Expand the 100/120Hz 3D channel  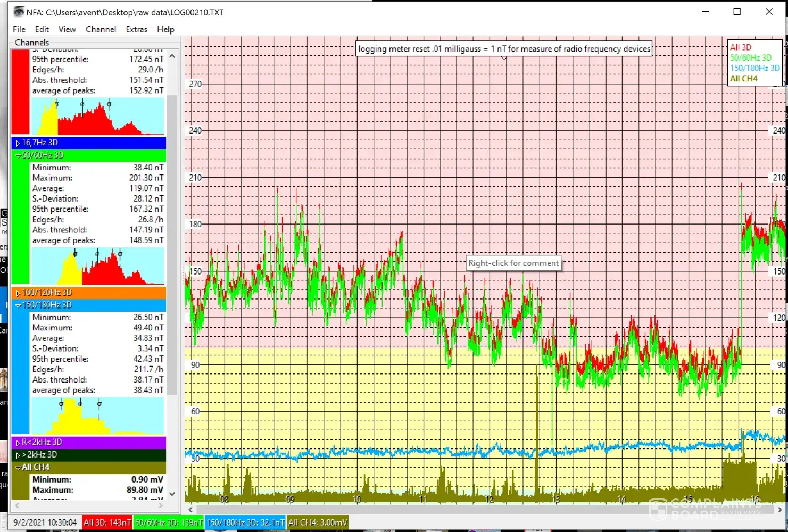click(18, 293)
